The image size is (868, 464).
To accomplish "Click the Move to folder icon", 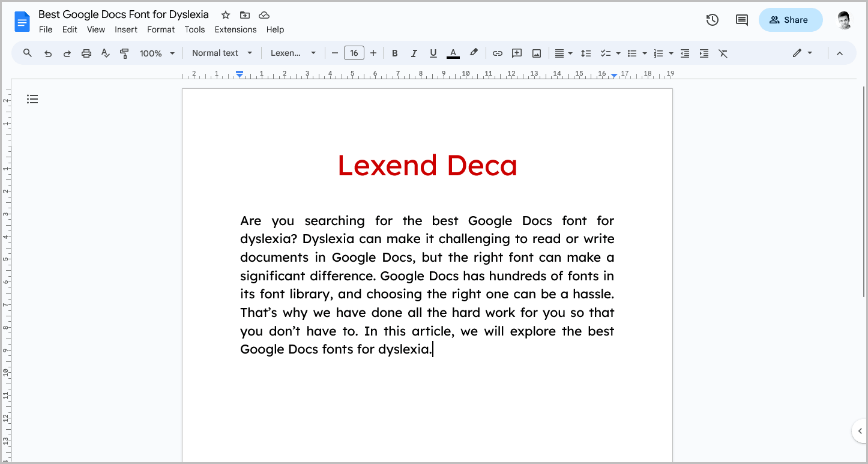I will [x=245, y=15].
